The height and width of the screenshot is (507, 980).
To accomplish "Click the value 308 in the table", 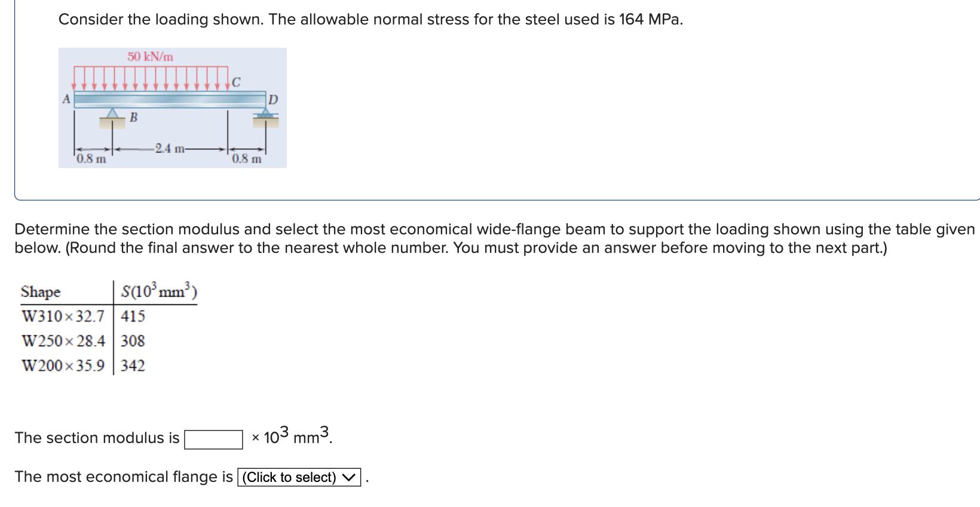I will [x=132, y=341].
